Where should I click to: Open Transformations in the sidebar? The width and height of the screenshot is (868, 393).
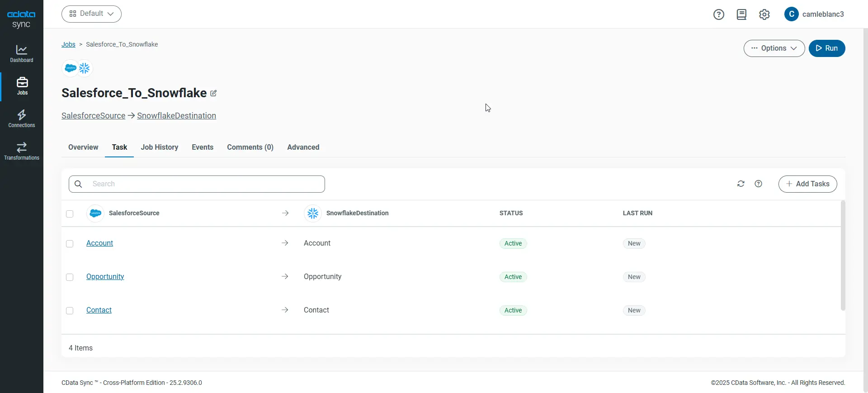pos(22,151)
